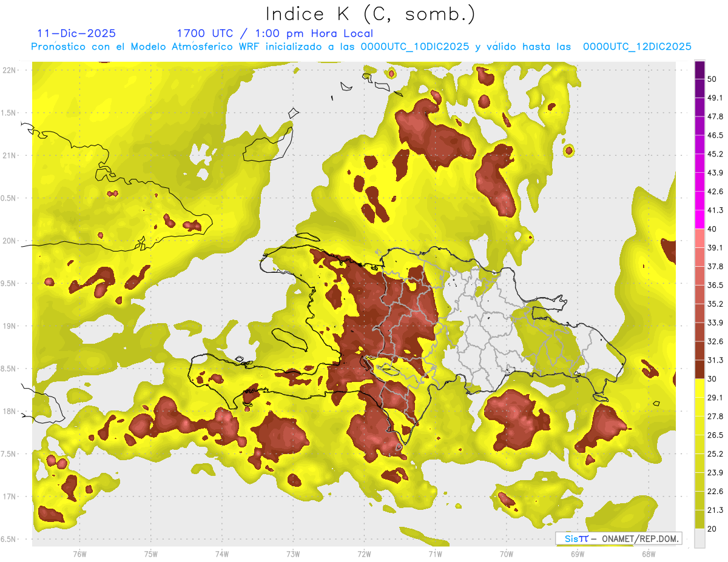This screenshot has width=728, height=562.
Task: Select the salmon pink band beside 39.1
Action: tap(699, 238)
